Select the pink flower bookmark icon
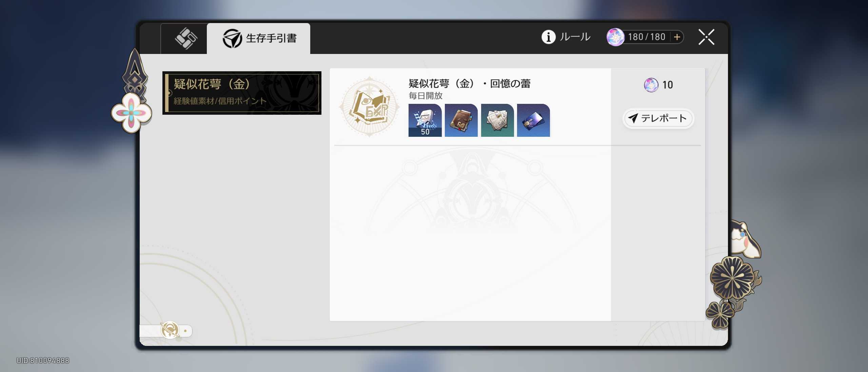 tap(131, 113)
